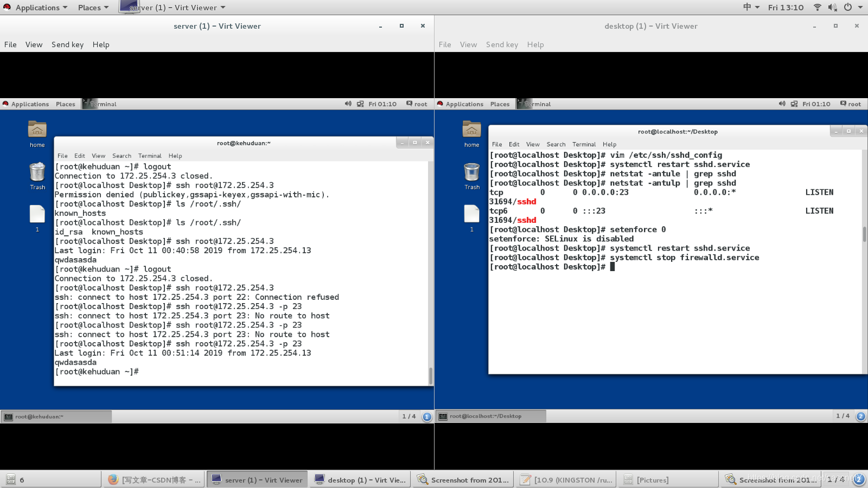This screenshot has width=868, height=488.
Task: Open Search menu in root@kehuduan terminal
Action: click(x=122, y=156)
